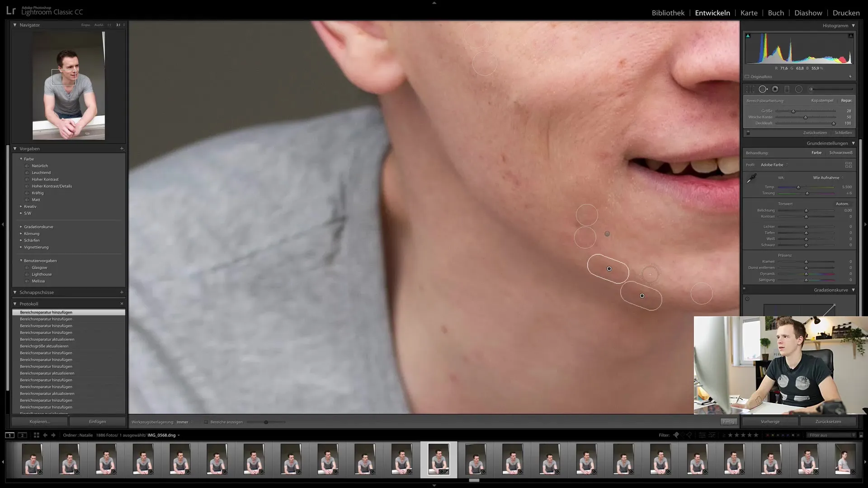Toggle shadow clipping indicator in histogram

(748, 36)
